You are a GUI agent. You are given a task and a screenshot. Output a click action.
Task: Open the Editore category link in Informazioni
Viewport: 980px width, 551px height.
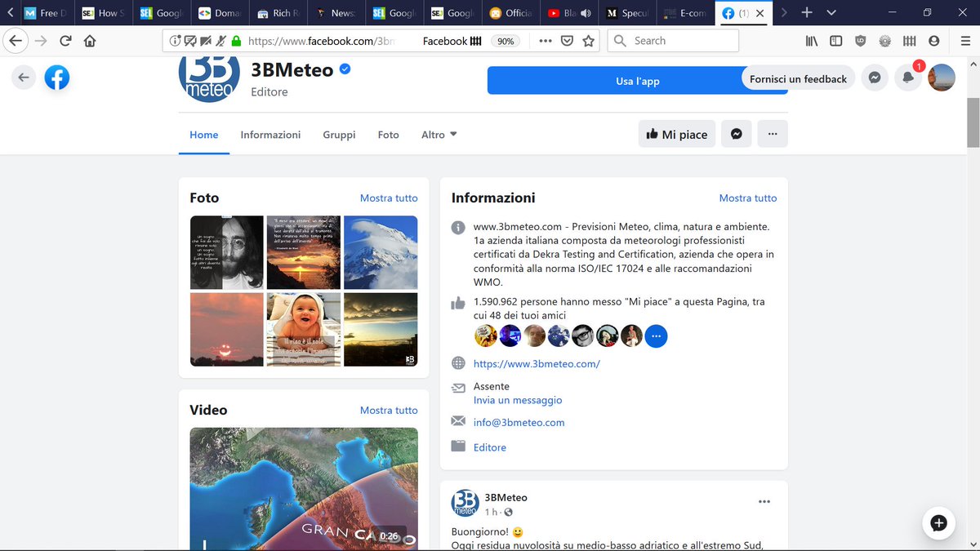[x=490, y=447]
